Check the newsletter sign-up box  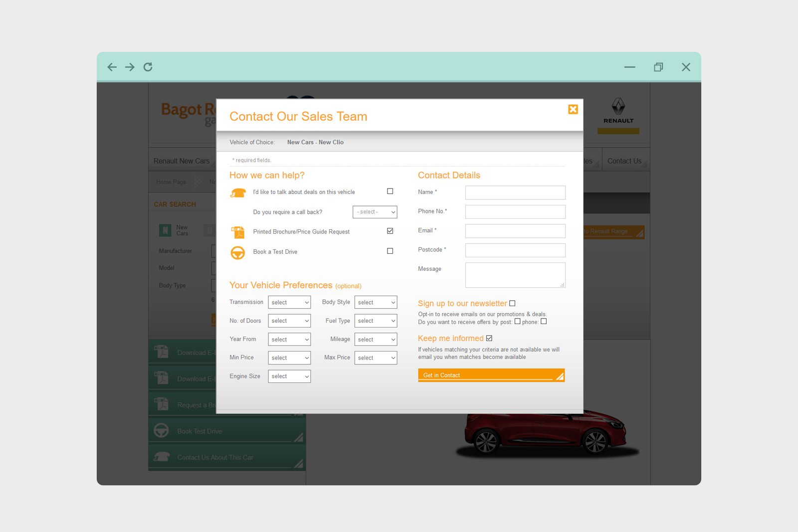(512, 304)
